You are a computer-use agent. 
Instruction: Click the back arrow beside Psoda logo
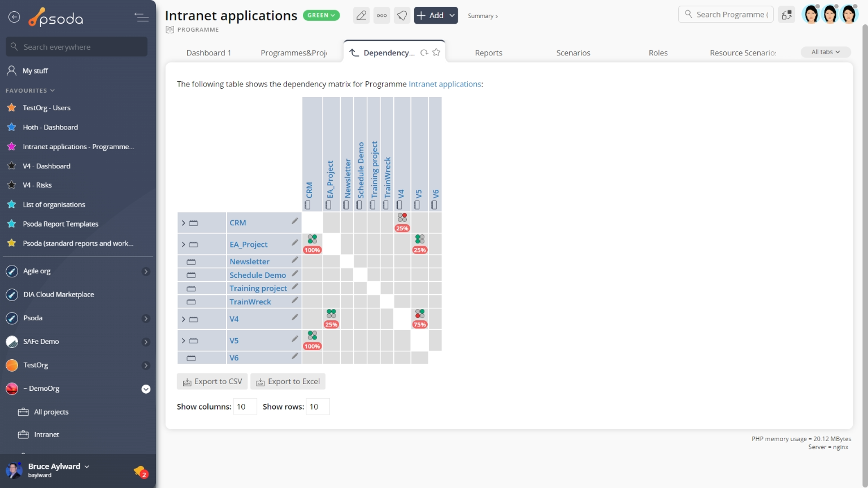tap(14, 18)
